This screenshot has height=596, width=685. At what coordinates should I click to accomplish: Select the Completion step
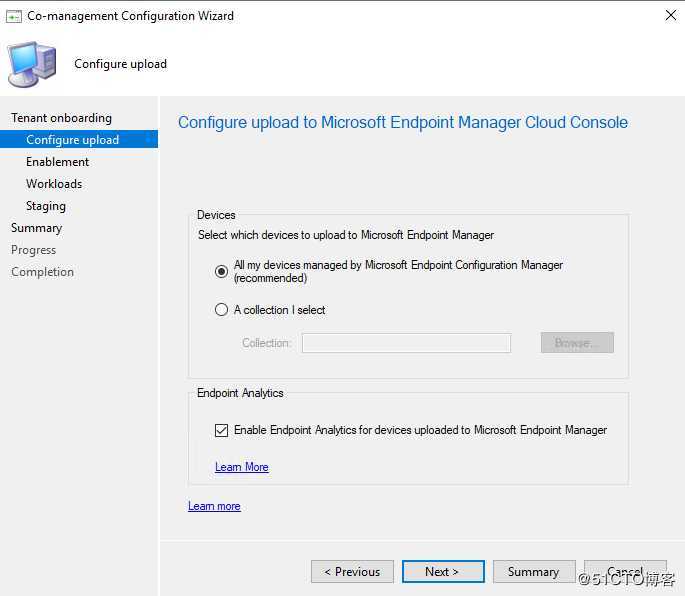pos(42,272)
